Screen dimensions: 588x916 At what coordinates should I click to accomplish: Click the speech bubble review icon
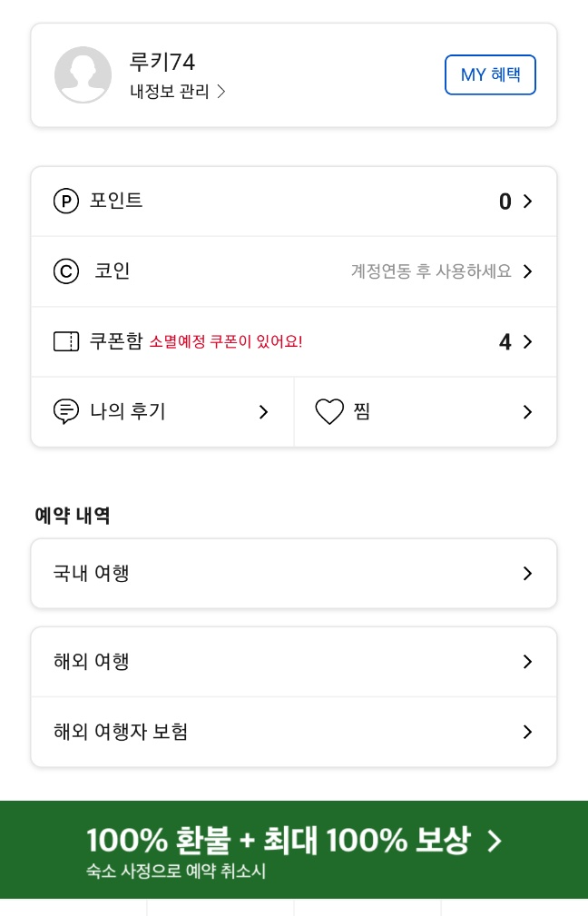[66, 412]
